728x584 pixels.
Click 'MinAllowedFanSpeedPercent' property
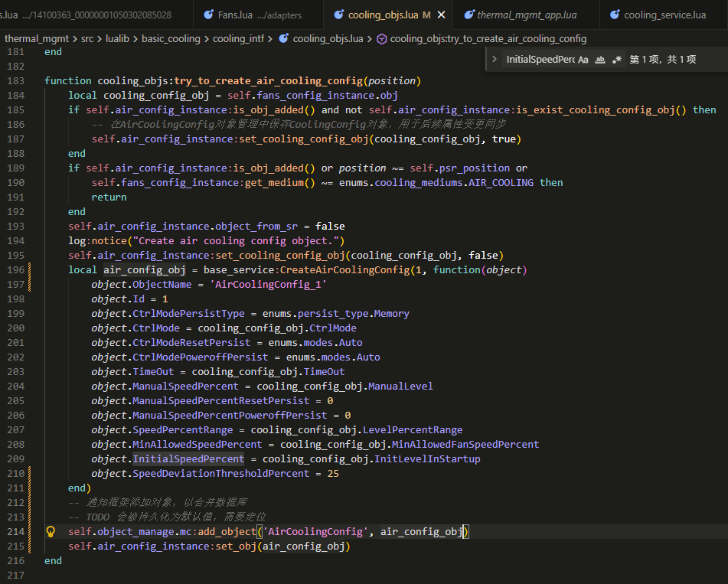465,444
